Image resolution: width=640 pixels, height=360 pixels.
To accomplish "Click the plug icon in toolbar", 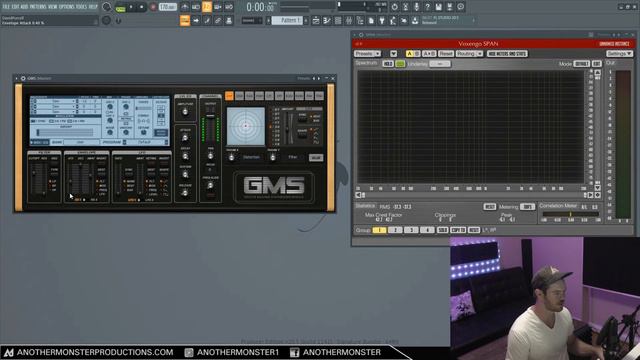I will coord(382,20).
